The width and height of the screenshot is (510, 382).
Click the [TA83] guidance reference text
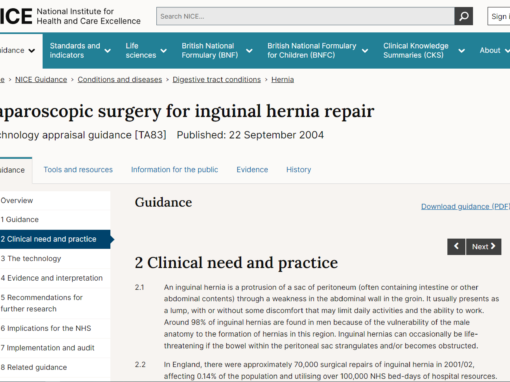[150, 135]
